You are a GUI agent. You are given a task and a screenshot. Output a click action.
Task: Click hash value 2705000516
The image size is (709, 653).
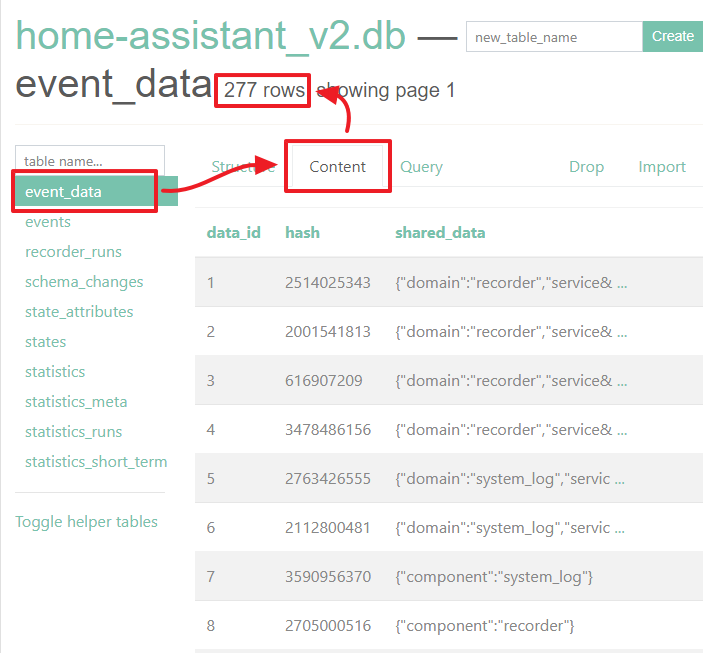tap(328, 625)
